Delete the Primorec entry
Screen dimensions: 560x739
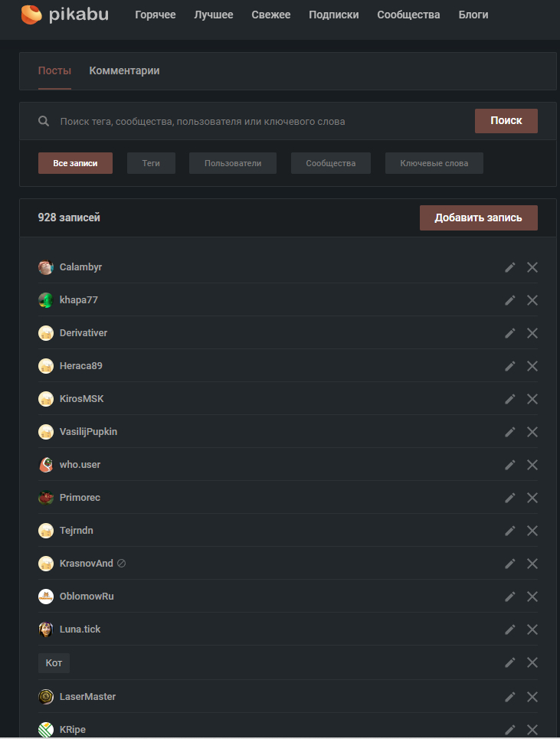pyautogui.click(x=532, y=499)
